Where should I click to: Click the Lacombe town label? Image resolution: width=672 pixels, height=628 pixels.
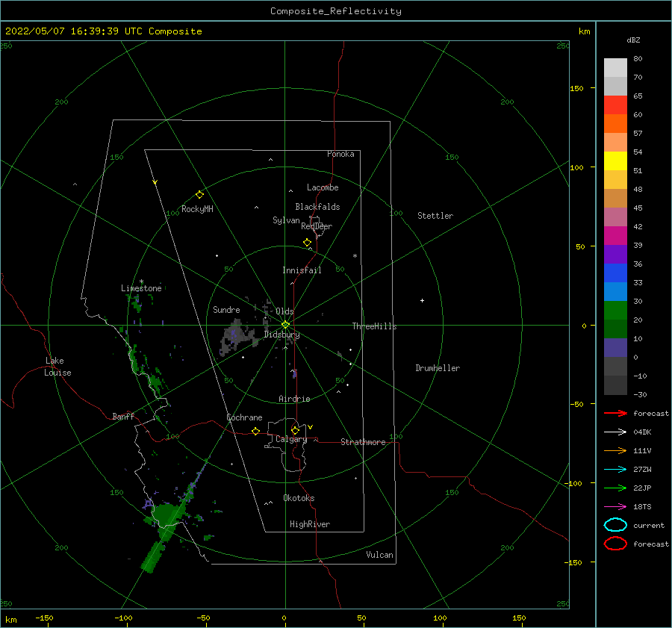pyautogui.click(x=323, y=187)
